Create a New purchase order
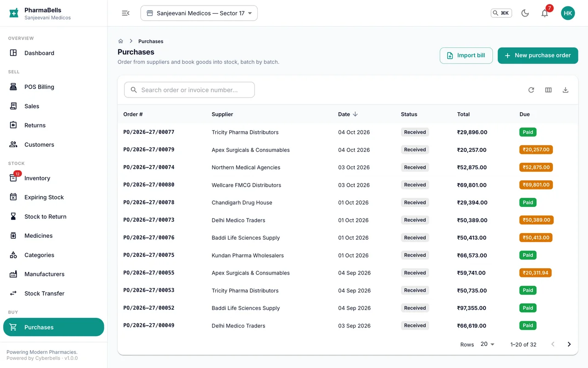 [x=537, y=55]
